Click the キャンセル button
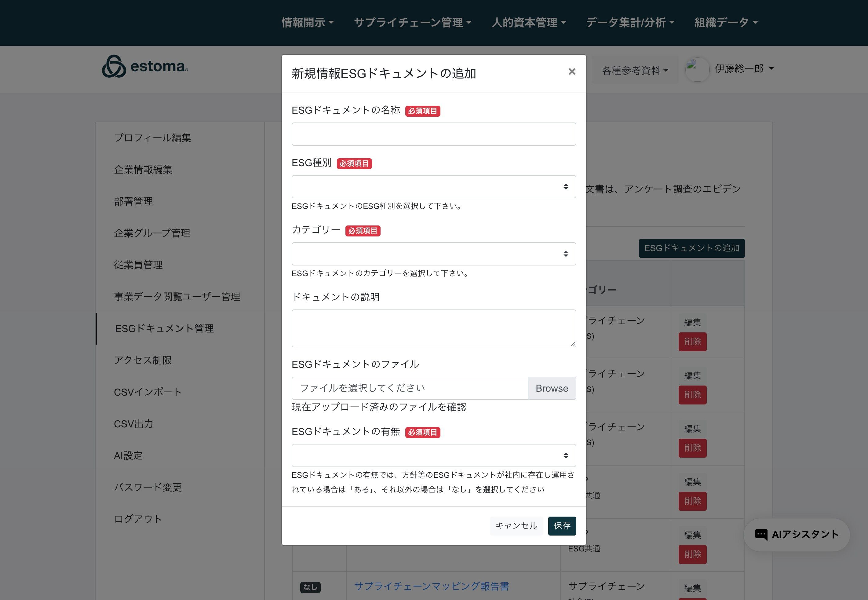 (516, 525)
